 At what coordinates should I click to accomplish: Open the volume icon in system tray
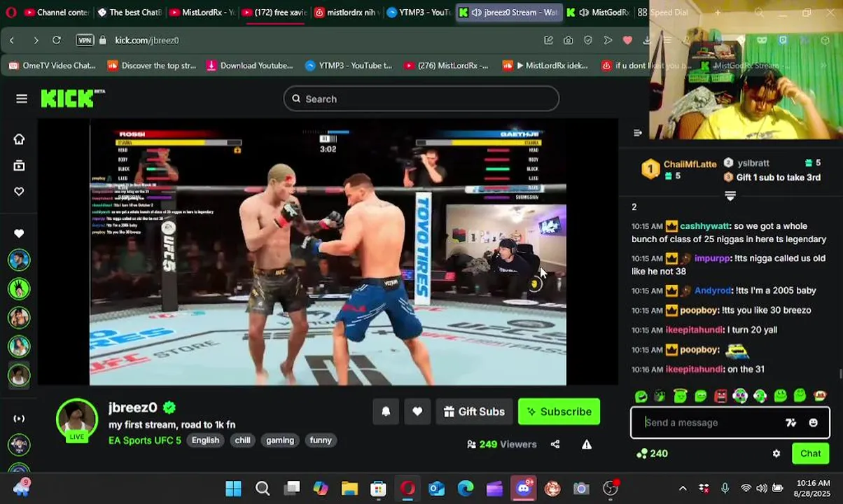761,489
